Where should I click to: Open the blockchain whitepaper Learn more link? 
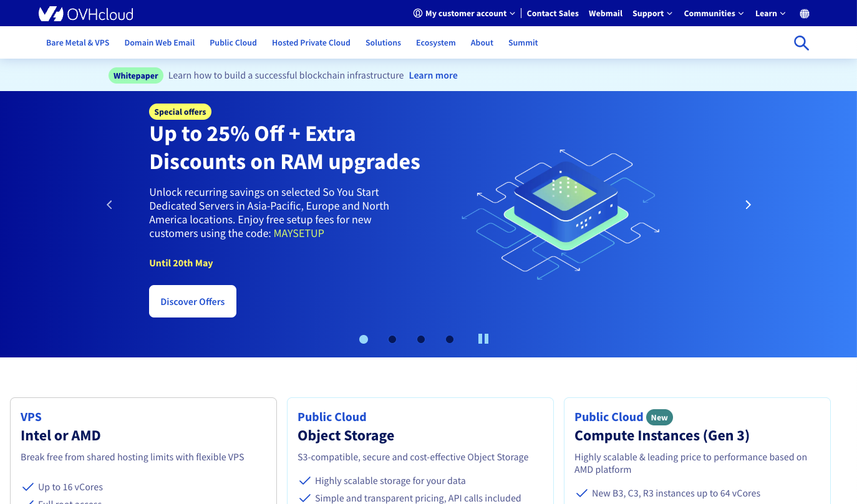coord(433,75)
